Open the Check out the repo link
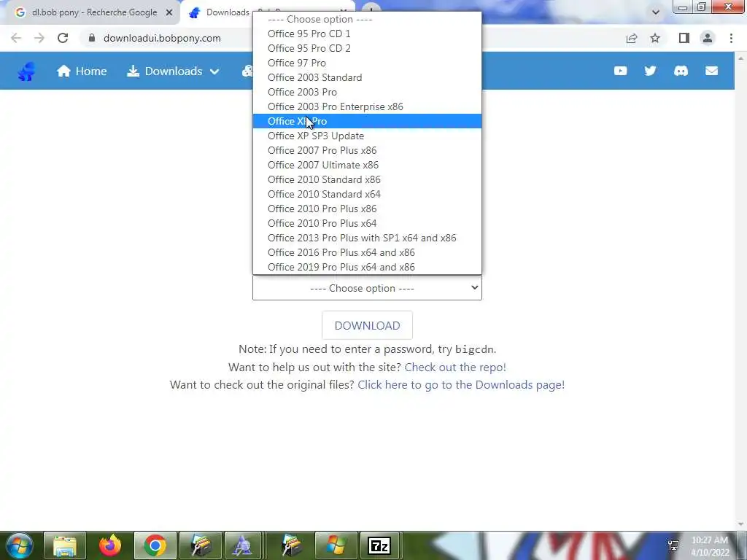Viewport: 747px width, 560px height. coord(455,367)
